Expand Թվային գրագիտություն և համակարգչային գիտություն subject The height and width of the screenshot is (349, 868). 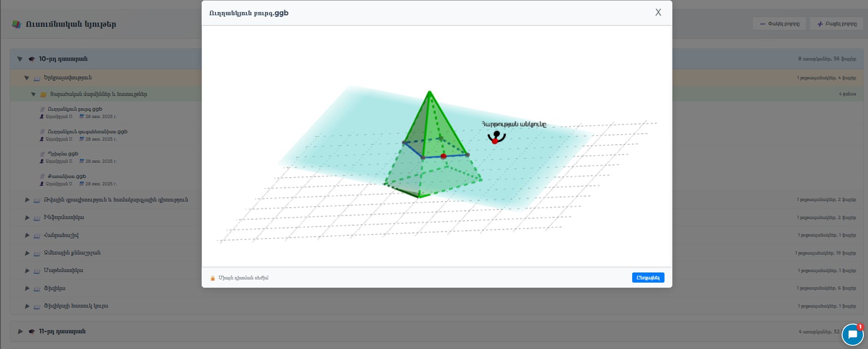point(27,200)
